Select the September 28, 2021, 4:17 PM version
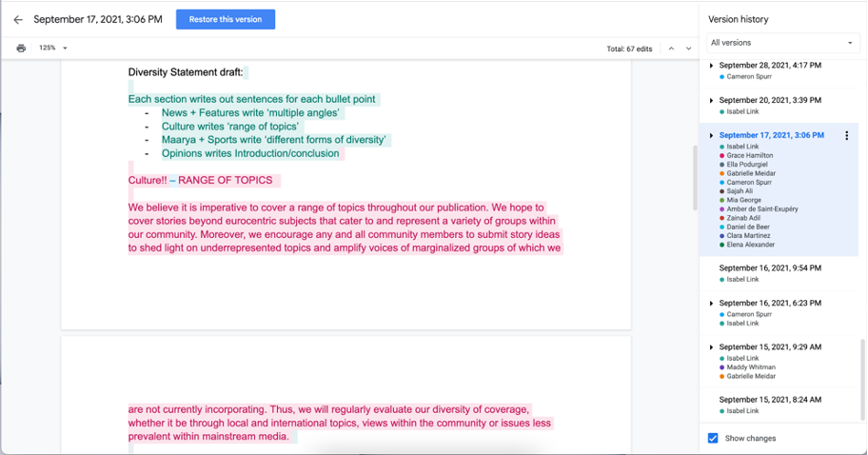868x455 pixels. click(x=769, y=66)
